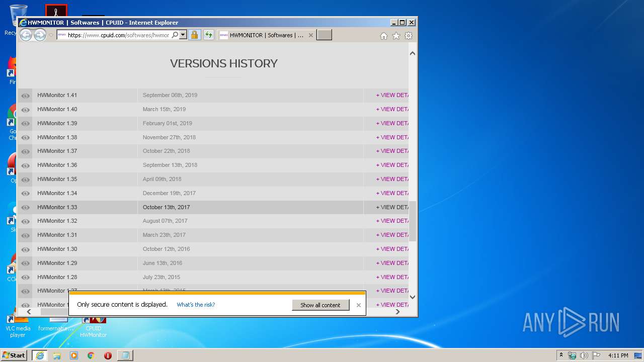Open the Start menu
The height and width of the screenshot is (362, 644).
click(14, 355)
